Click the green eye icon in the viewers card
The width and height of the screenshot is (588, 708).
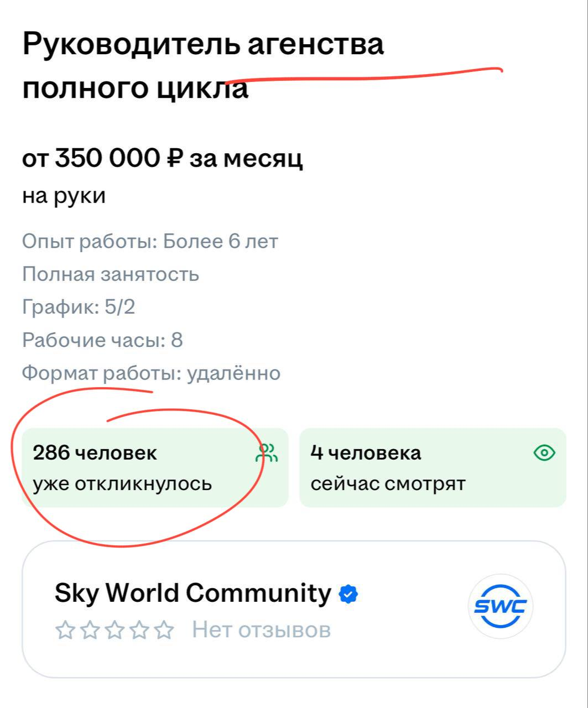tap(544, 453)
